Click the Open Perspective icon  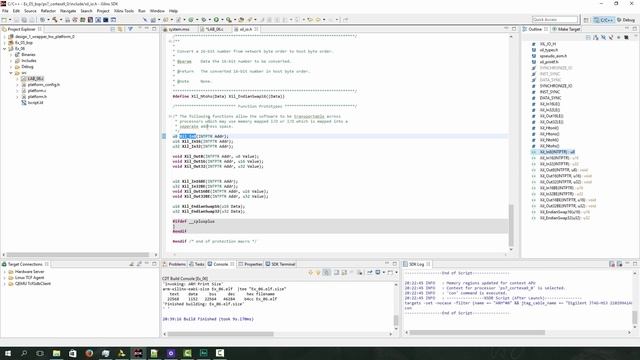tap(586, 20)
